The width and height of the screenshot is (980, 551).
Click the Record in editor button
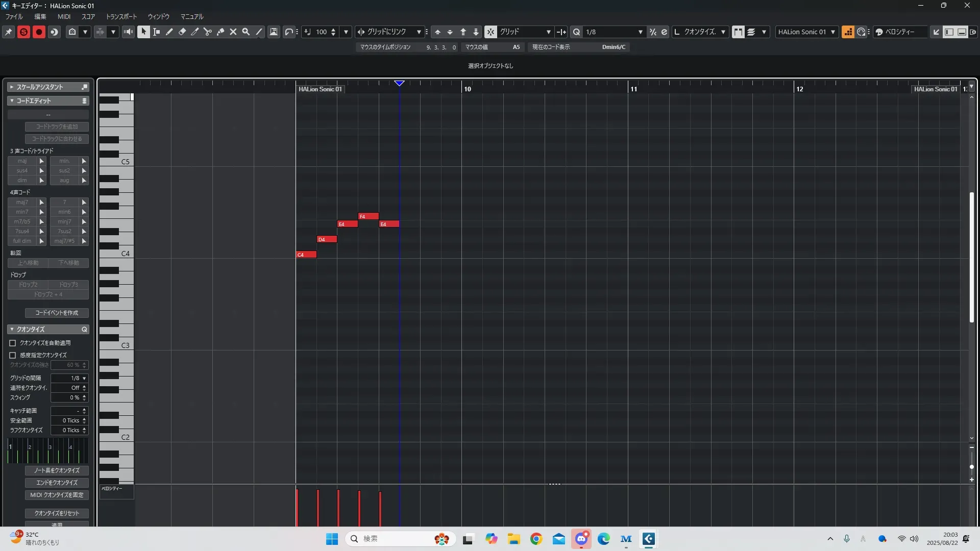coord(39,32)
